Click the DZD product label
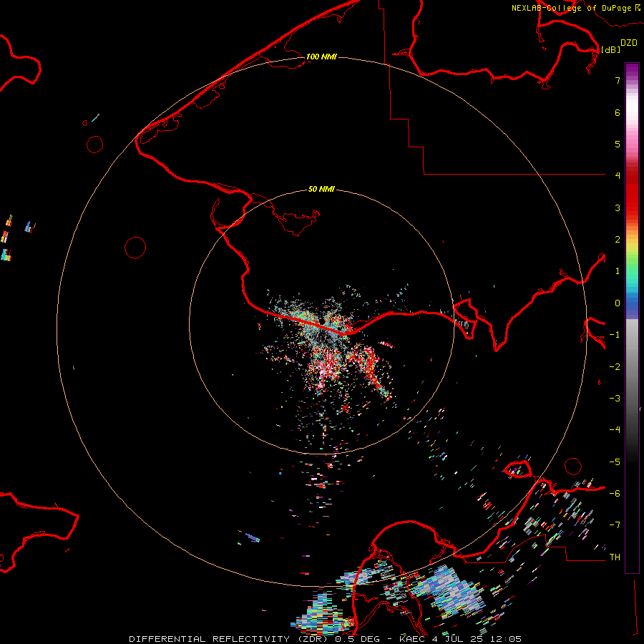 tap(629, 43)
